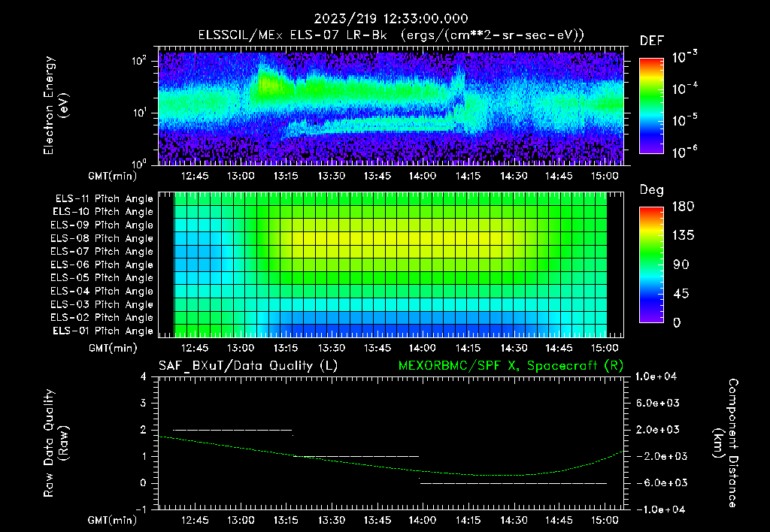Click the ELS-01 Pitch Angle label
The image size is (770, 532).
pyautogui.click(x=102, y=331)
